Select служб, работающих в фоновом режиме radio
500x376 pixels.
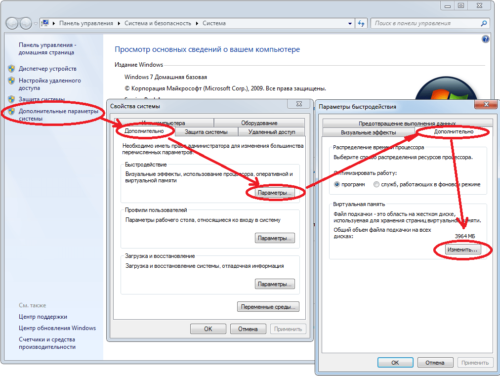click(376, 184)
